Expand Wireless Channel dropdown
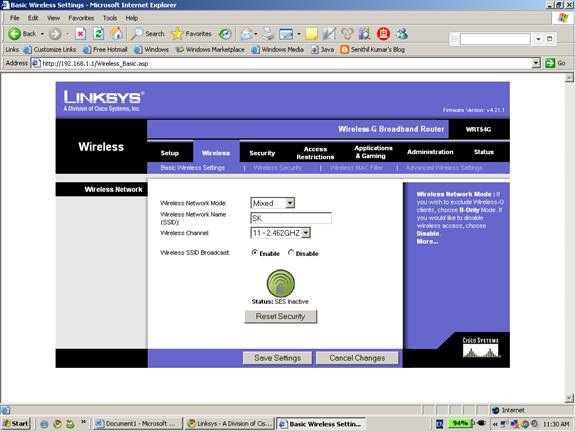 [x=306, y=233]
